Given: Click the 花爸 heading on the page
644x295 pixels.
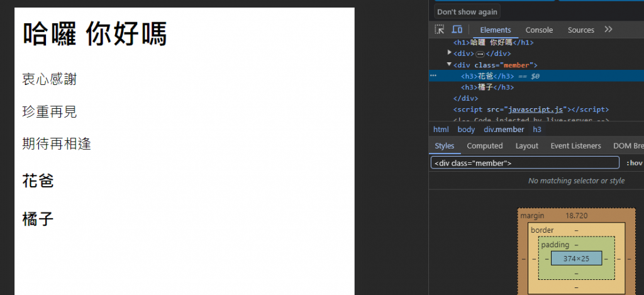Looking at the screenshot, I should click(x=38, y=181).
